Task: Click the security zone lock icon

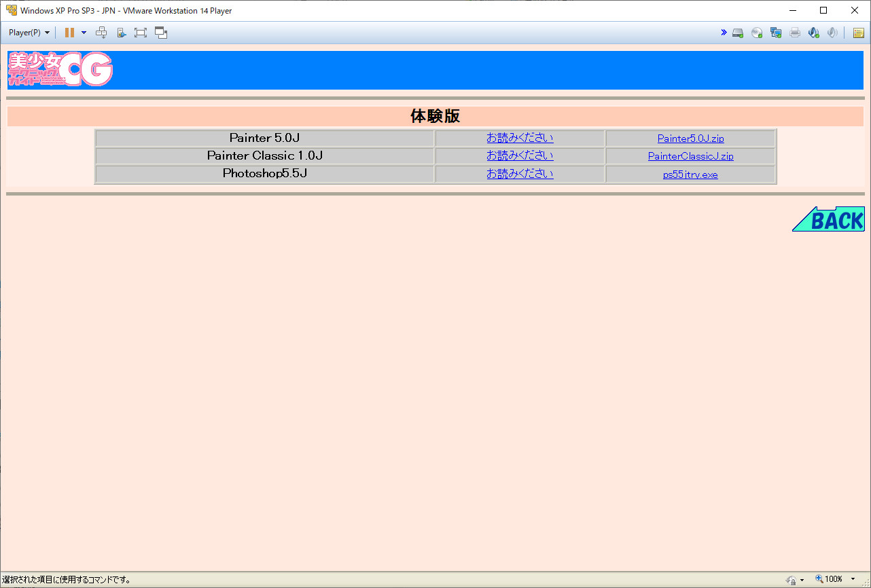Action: click(x=791, y=580)
